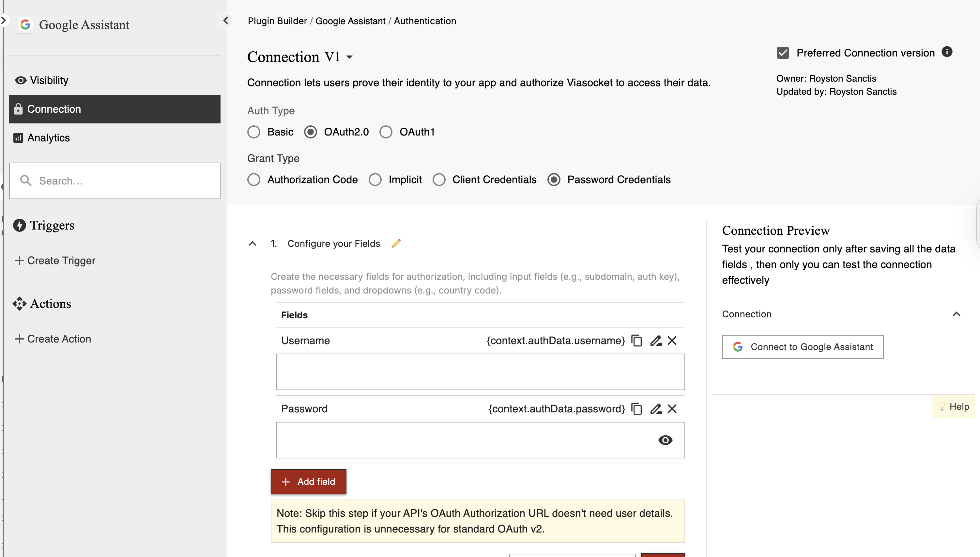Delete the Password field

click(x=672, y=409)
